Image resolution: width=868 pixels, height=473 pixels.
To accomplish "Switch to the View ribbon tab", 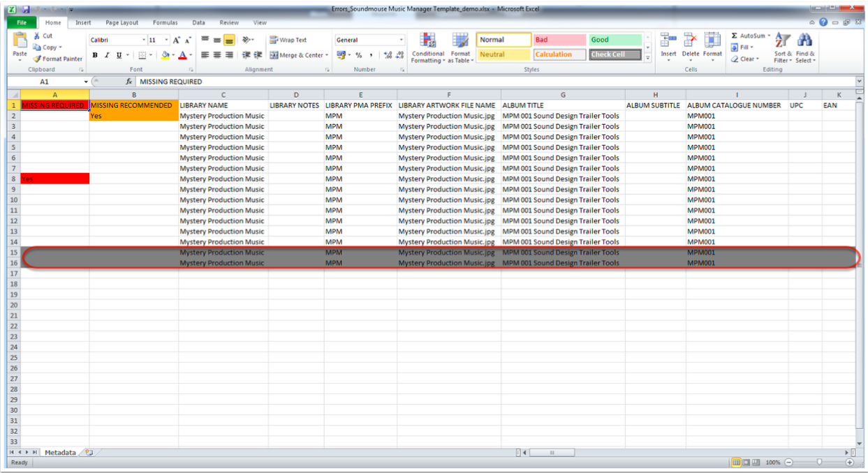I will tap(260, 23).
